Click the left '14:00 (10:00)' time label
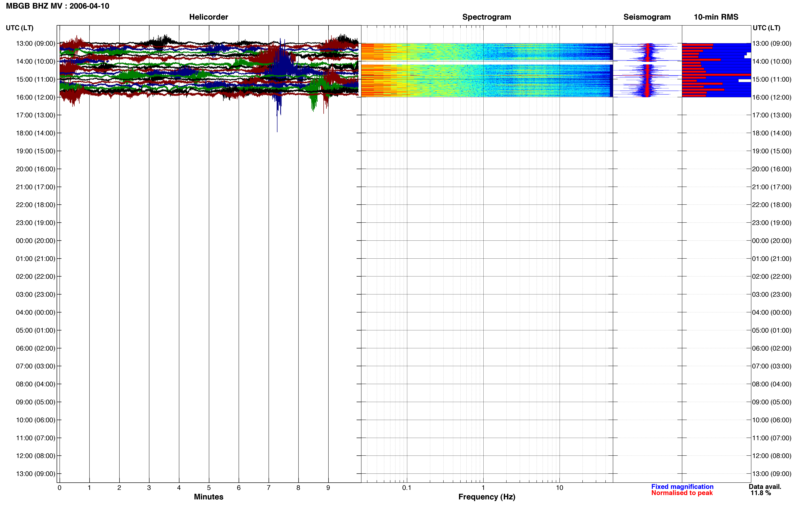The height and width of the screenshot is (508, 812). point(35,61)
